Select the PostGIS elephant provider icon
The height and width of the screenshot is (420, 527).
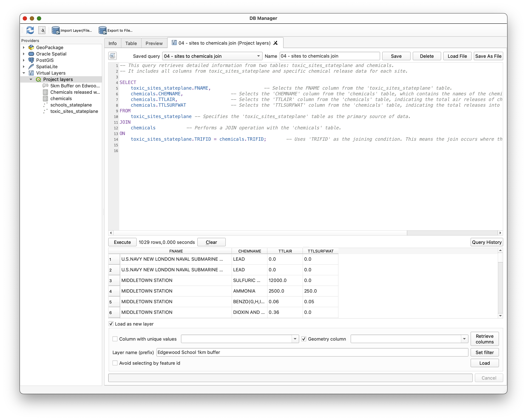point(31,60)
